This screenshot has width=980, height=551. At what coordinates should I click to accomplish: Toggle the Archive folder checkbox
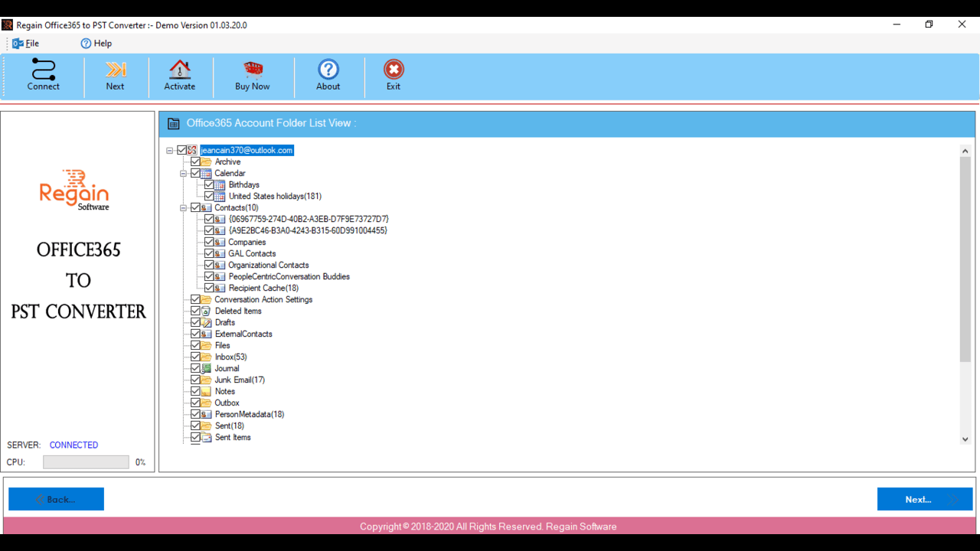coord(195,161)
